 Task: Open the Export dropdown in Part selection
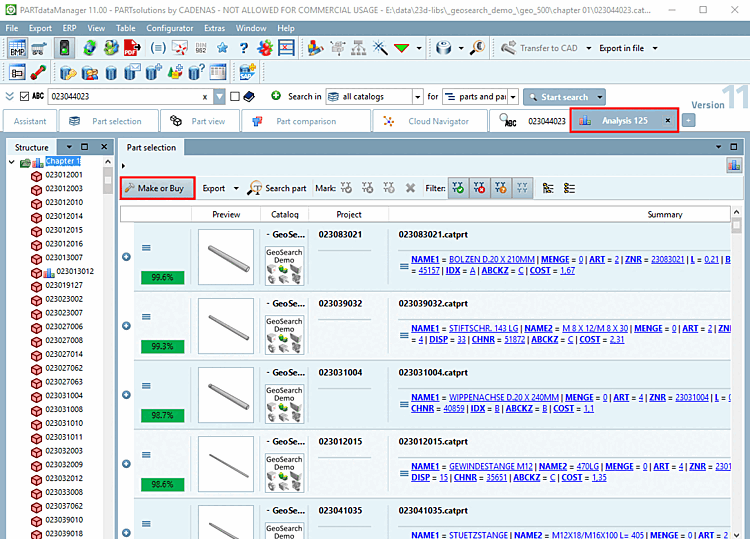(x=236, y=188)
